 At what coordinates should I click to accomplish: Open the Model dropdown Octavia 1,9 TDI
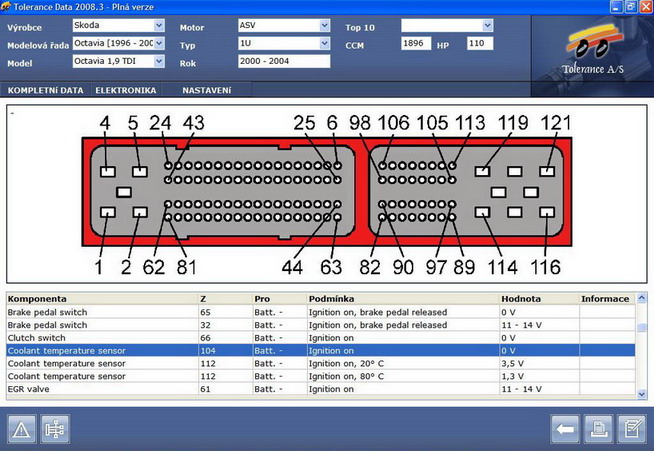click(159, 61)
